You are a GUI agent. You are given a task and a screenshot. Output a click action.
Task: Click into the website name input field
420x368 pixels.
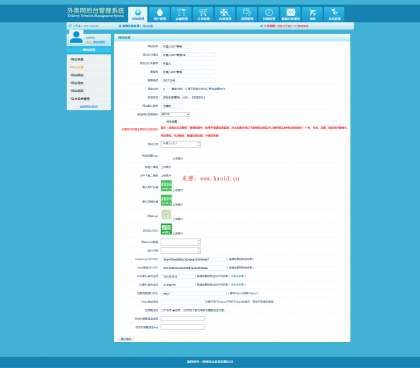[x=177, y=46]
